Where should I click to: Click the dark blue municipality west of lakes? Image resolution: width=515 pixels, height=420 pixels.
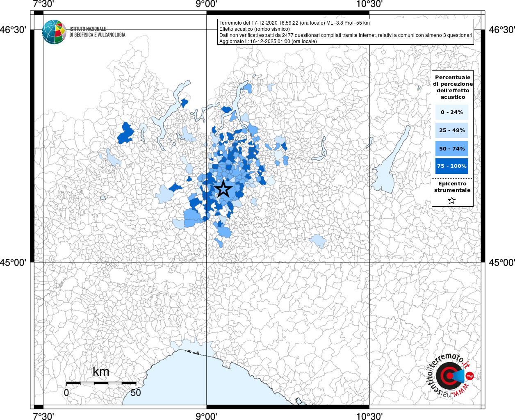pos(126,134)
